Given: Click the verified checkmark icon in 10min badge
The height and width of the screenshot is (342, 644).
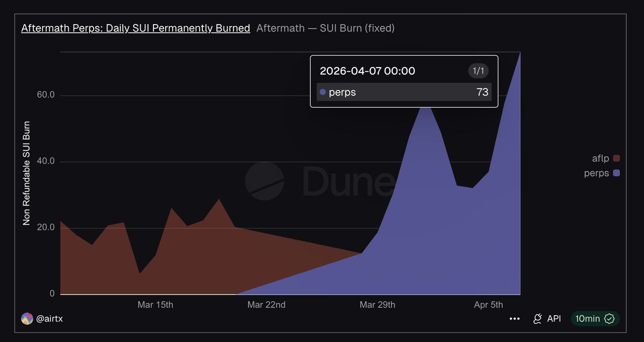Looking at the screenshot, I should (x=609, y=319).
